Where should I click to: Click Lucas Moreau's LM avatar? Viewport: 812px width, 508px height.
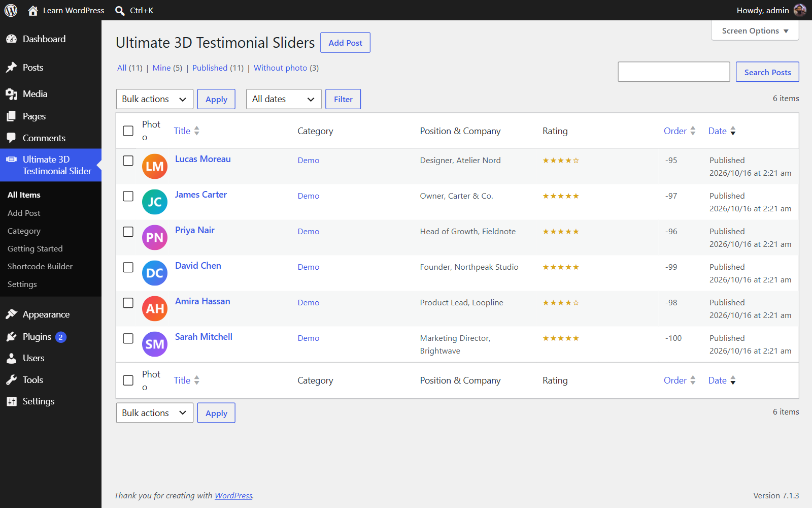coord(155,167)
